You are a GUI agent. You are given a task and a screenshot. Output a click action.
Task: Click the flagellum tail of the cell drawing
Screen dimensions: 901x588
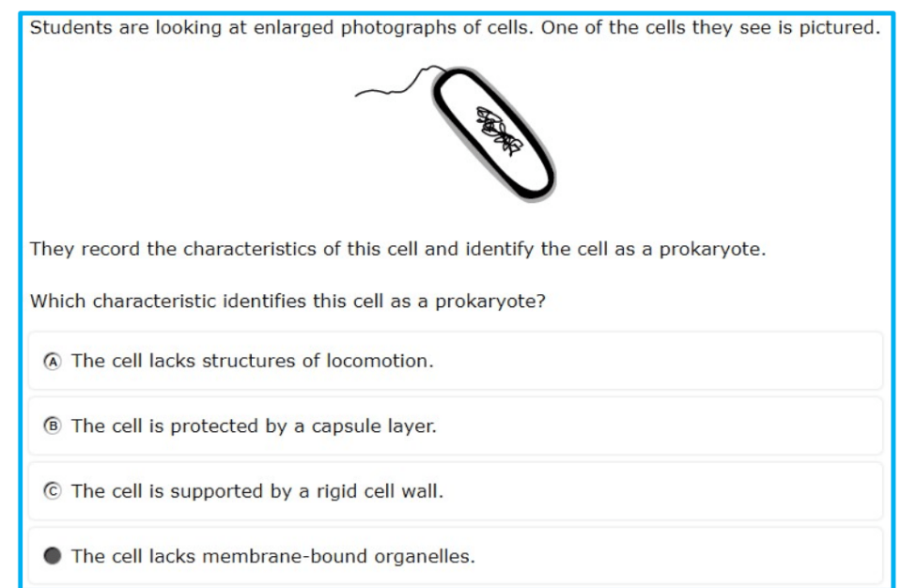tap(396, 84)
